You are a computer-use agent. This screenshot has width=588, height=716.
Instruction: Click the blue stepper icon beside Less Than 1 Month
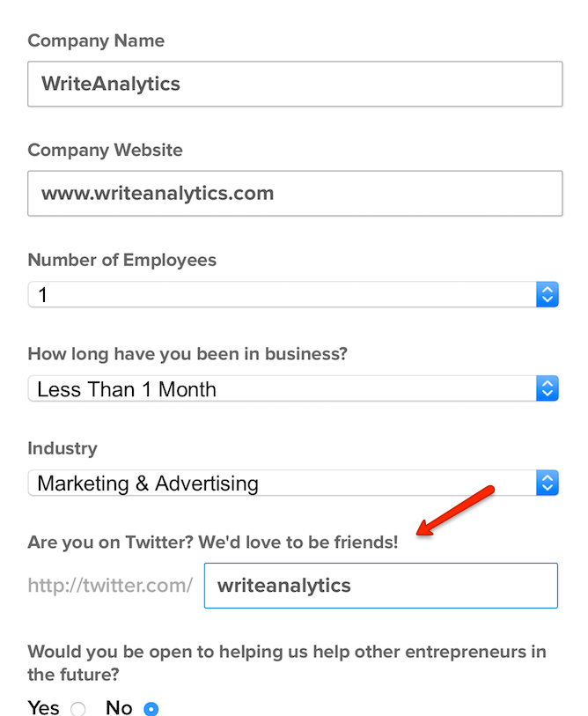[x=547, y=388]
